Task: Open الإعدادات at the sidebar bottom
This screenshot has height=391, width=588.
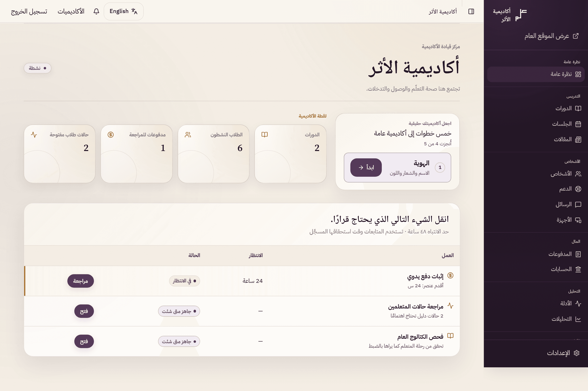Action: pos(536,353)
